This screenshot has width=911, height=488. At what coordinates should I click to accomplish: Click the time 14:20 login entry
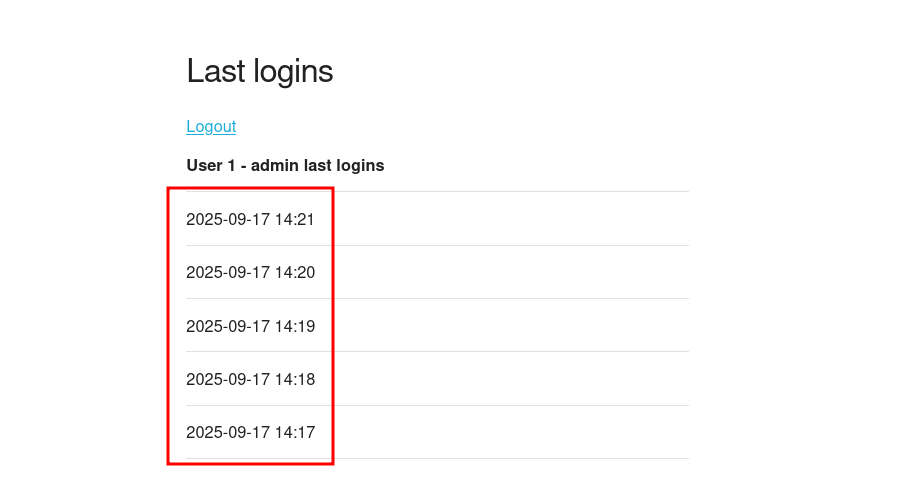click(x=295, y=272)
